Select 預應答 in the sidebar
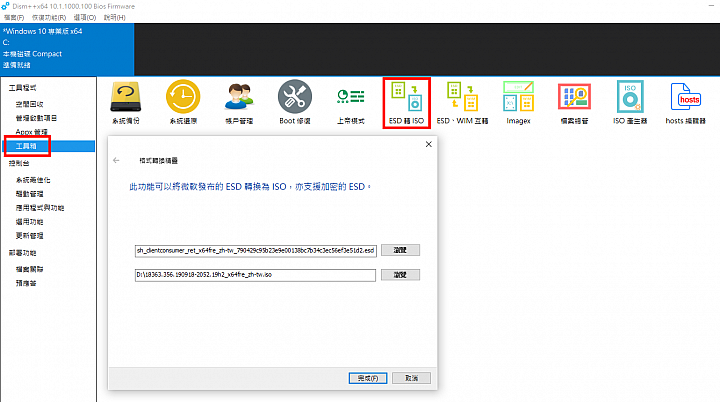 pos(26,283)
